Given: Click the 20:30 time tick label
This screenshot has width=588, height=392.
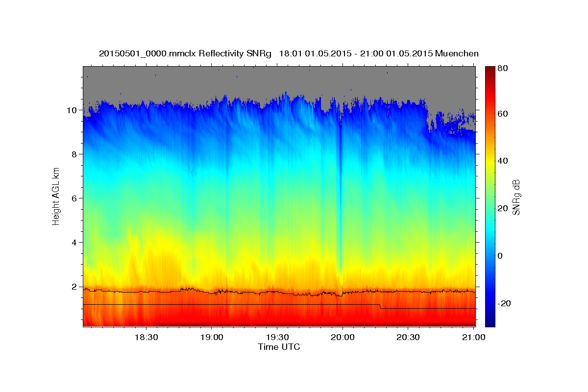Looking at the screenshot, I should [408, 338].
